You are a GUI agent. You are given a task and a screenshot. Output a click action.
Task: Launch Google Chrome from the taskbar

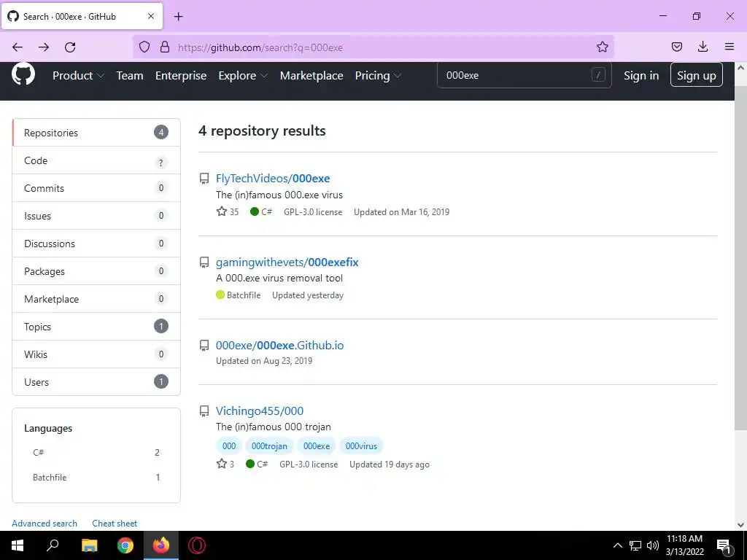tap(125, 545)
